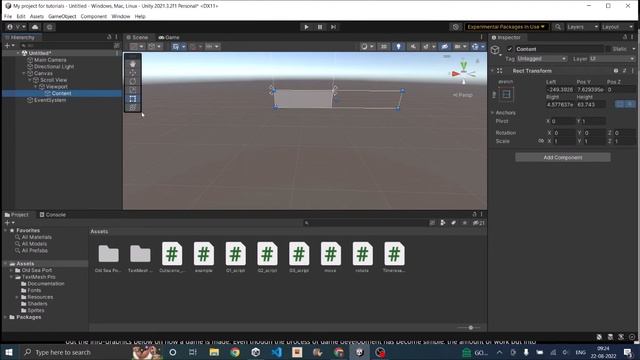Open the Tag Untagged dropdown
640x360 pixels.
tap(541, 59)
